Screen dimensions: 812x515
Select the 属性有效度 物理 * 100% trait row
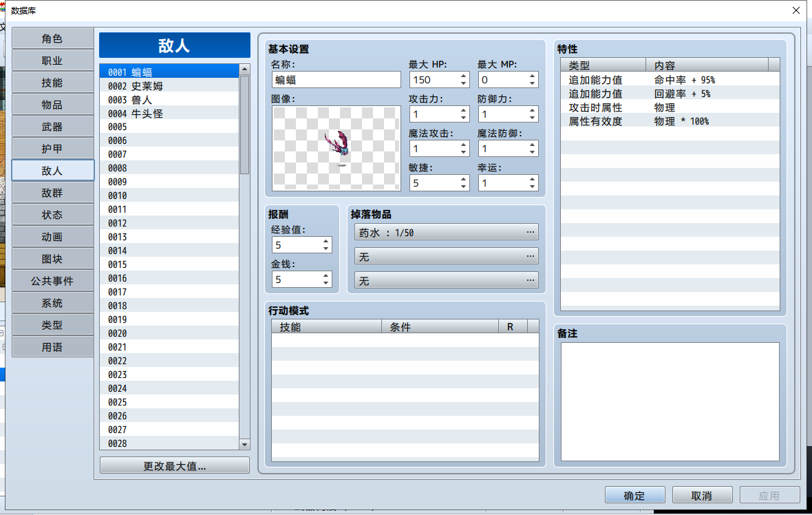[x=670, y=121]
